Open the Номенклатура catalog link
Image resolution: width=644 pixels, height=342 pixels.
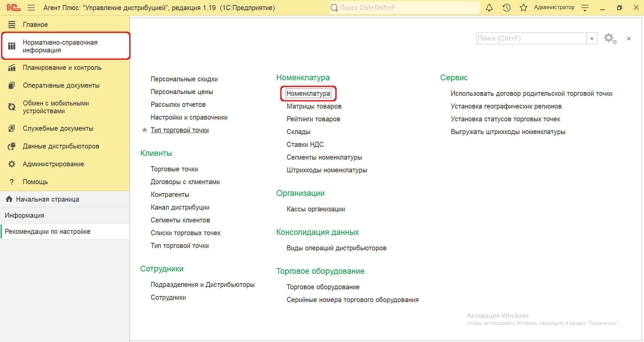point(308,93)
